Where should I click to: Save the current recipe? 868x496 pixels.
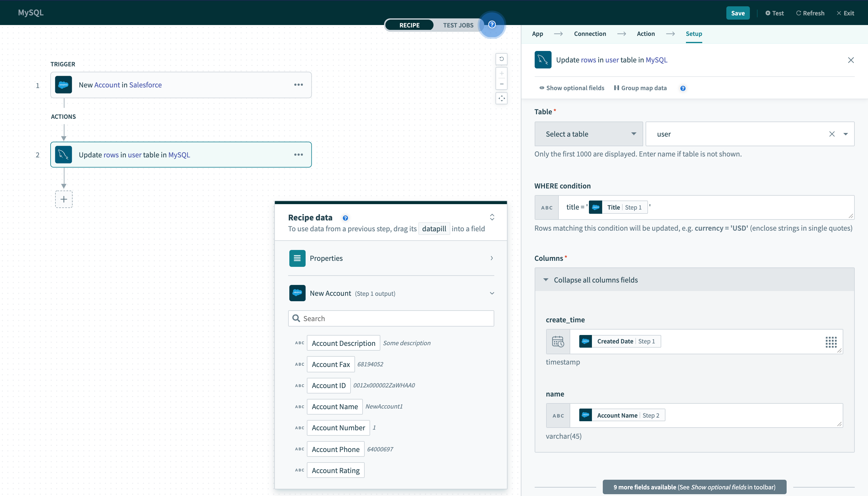(x=738, y=12)
